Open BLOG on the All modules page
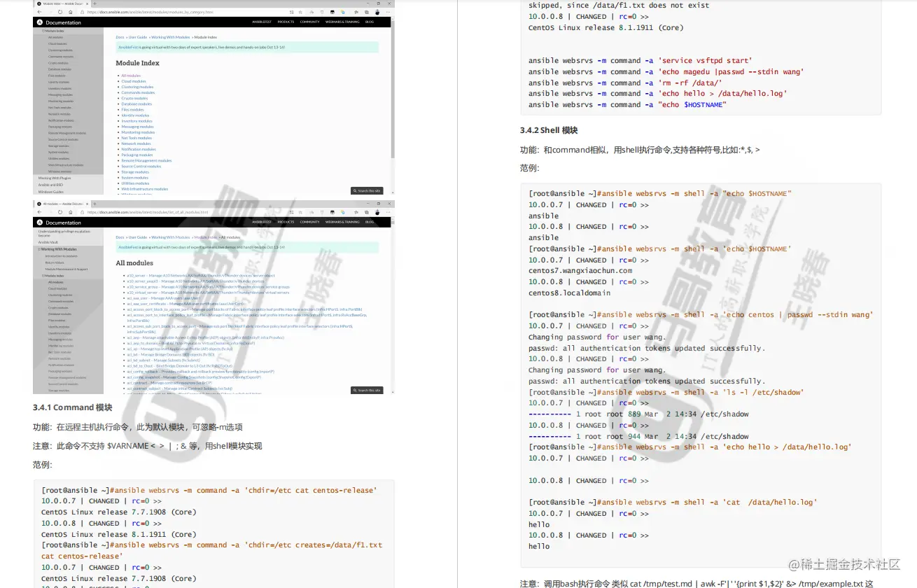This screenshot has height=588, width=917. tap(369, 222)
